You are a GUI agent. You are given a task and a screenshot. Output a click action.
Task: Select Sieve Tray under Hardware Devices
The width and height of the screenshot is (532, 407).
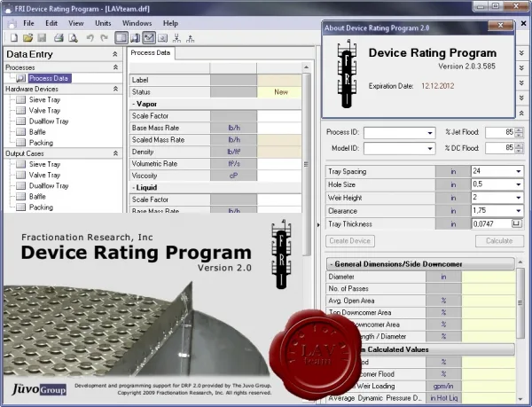44,99
